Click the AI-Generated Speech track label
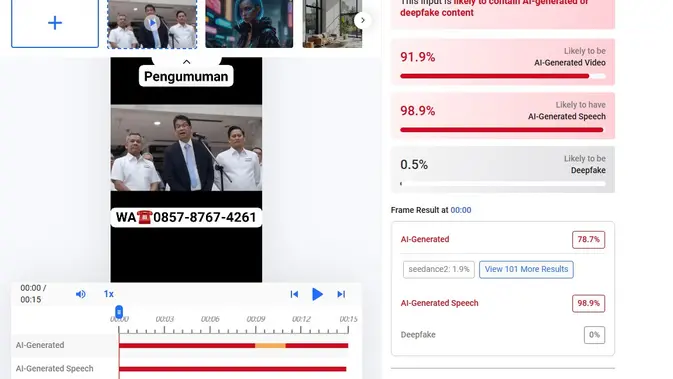 tap(55, 368)
